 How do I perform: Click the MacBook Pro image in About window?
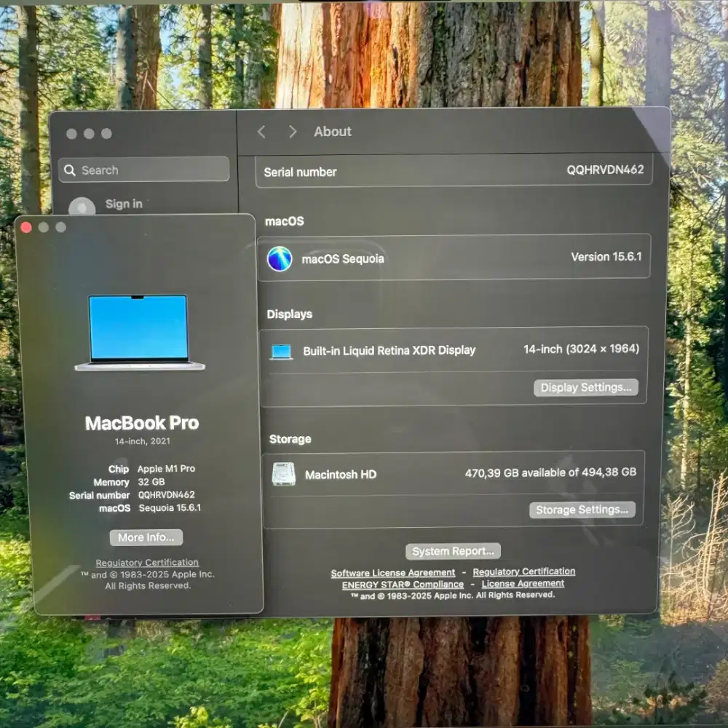pos(140,333)
